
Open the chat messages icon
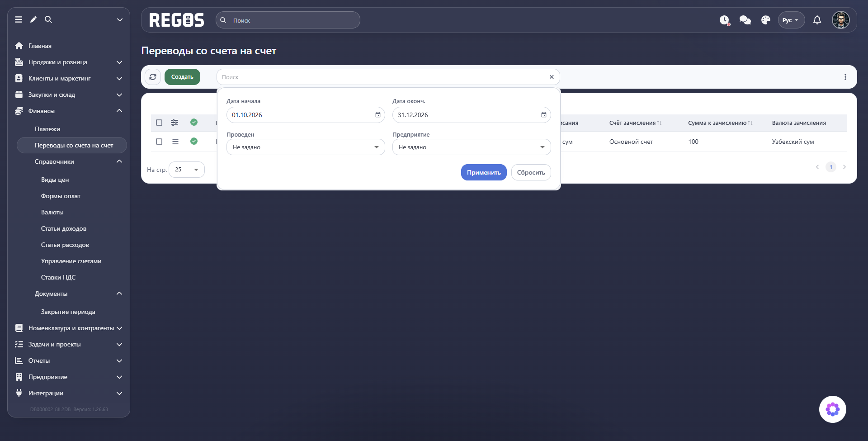pyautogui.click(x=745, y=20)
